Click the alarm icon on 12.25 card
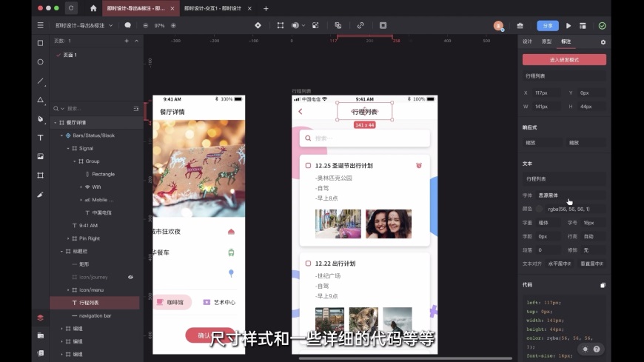Screen dimensions: 644x362 pos(418,166)
